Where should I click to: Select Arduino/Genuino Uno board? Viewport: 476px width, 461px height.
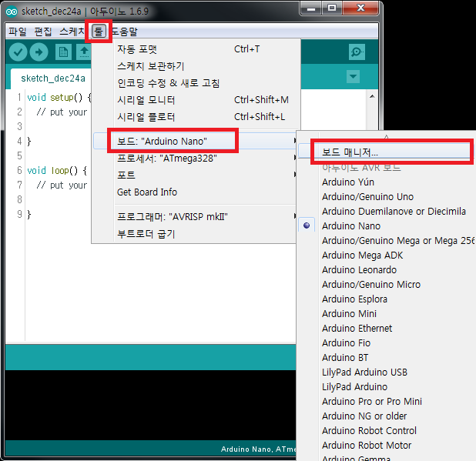367,196
